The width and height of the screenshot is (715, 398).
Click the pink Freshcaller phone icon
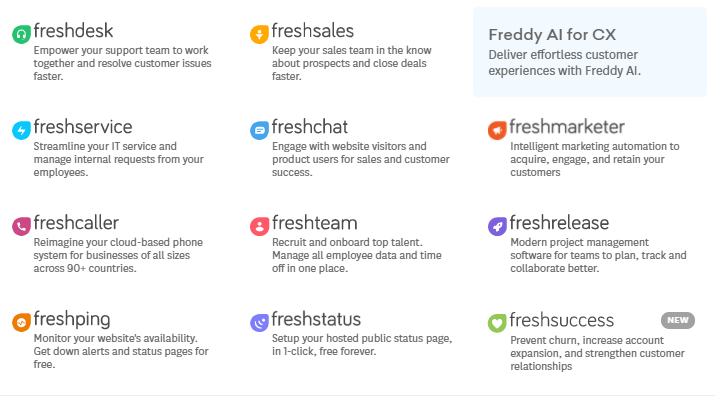(x=21, y=226)
